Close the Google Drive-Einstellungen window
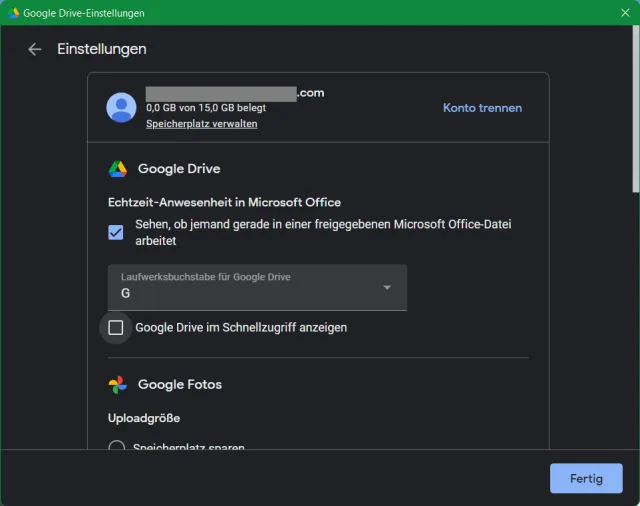 coord(624,13)
